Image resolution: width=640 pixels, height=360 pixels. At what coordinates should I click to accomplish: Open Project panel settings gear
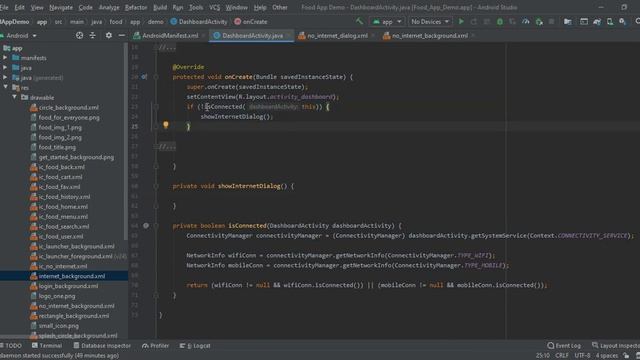point(109,36)
